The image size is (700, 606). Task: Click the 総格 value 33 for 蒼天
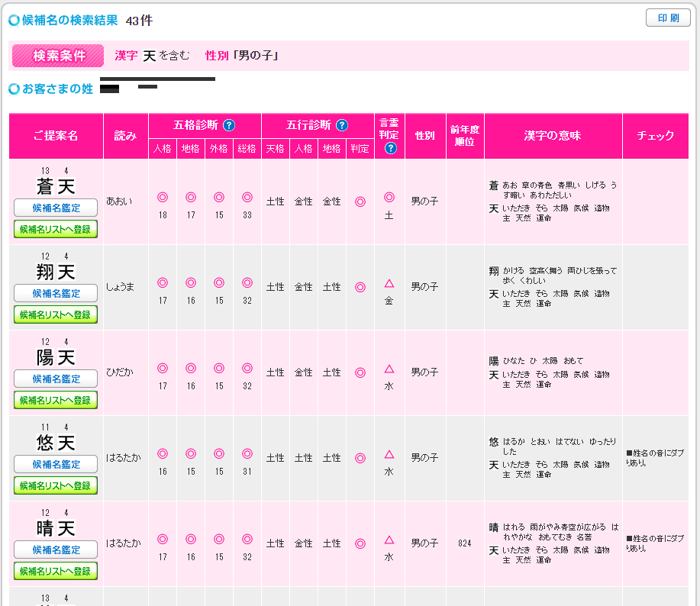pos(247,215)
